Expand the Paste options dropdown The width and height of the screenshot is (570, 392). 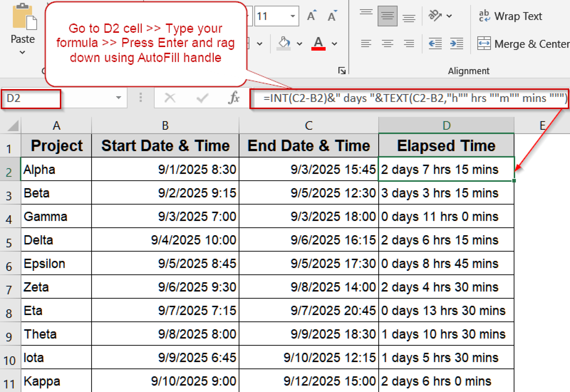pos(23,52)
